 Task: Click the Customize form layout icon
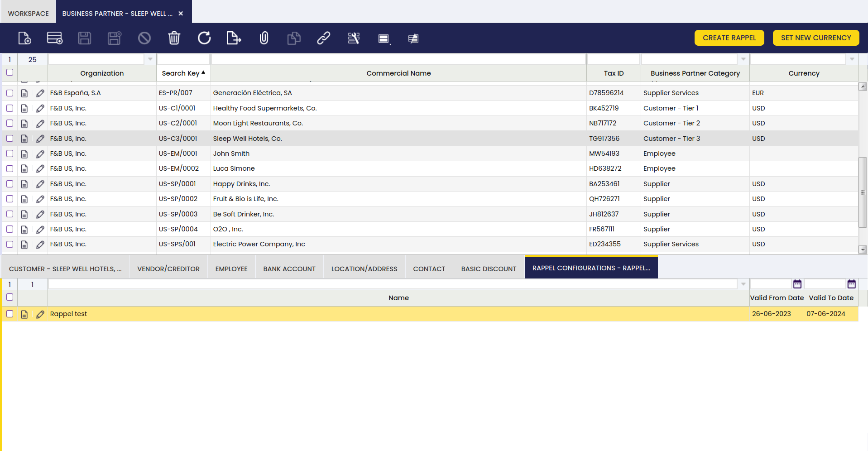[413, 38]
